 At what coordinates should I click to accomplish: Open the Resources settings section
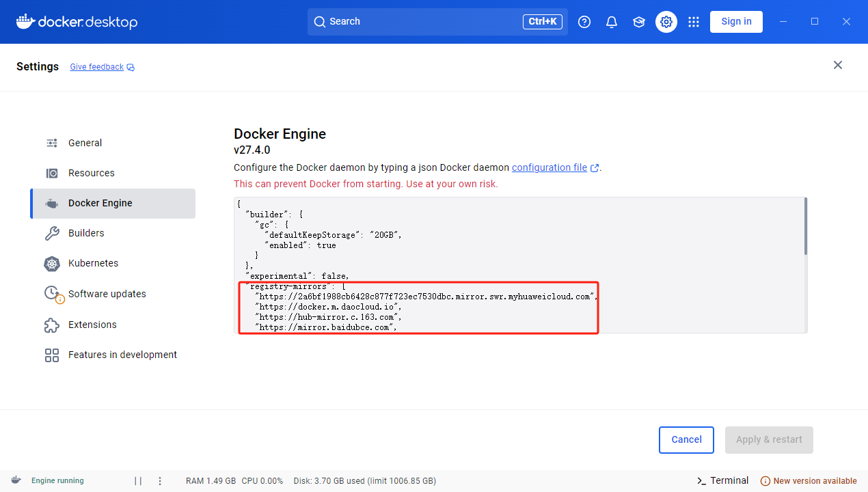[x=113, y=173]
